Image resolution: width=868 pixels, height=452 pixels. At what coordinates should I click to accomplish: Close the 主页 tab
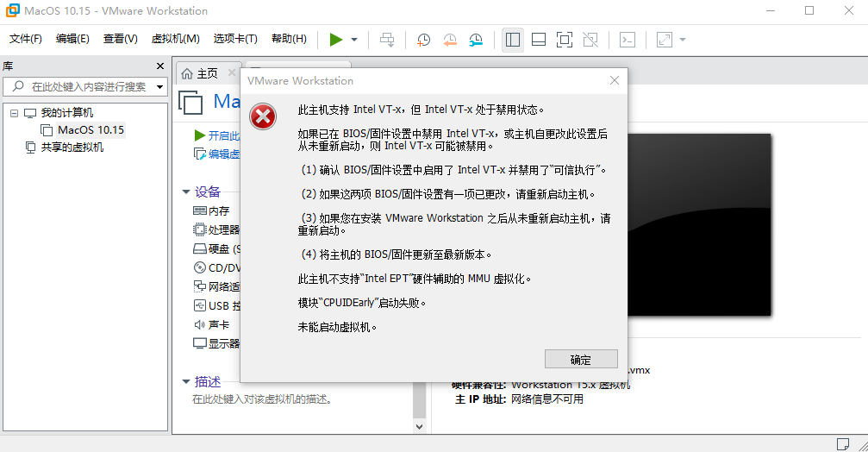231,72
